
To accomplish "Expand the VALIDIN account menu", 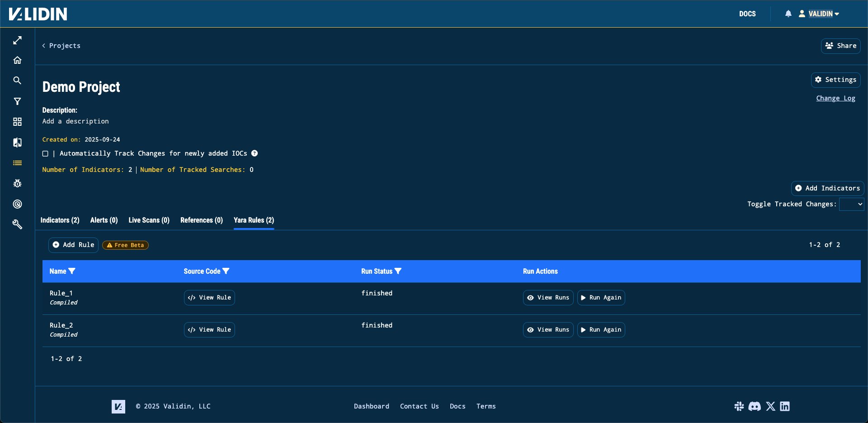I will pos(820,14).
